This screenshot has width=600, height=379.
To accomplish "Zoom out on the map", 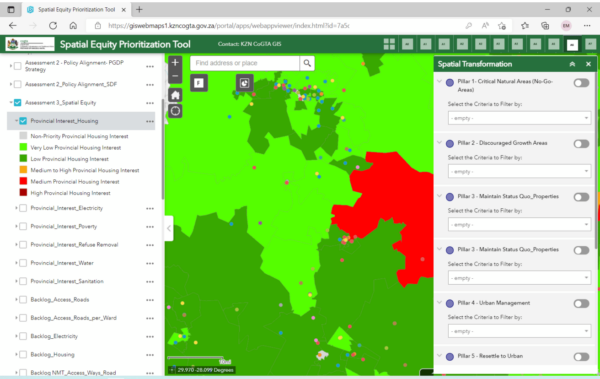I will pos(175,76).
